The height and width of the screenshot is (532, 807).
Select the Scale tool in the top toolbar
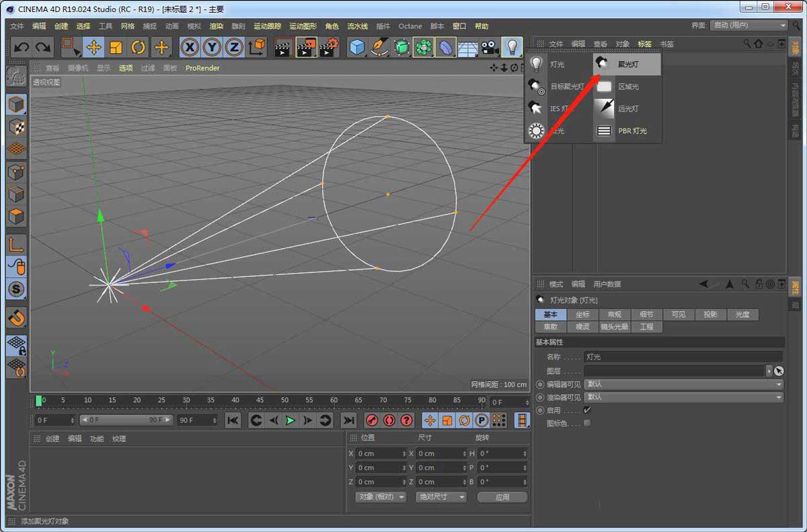(x=116, y=47)
